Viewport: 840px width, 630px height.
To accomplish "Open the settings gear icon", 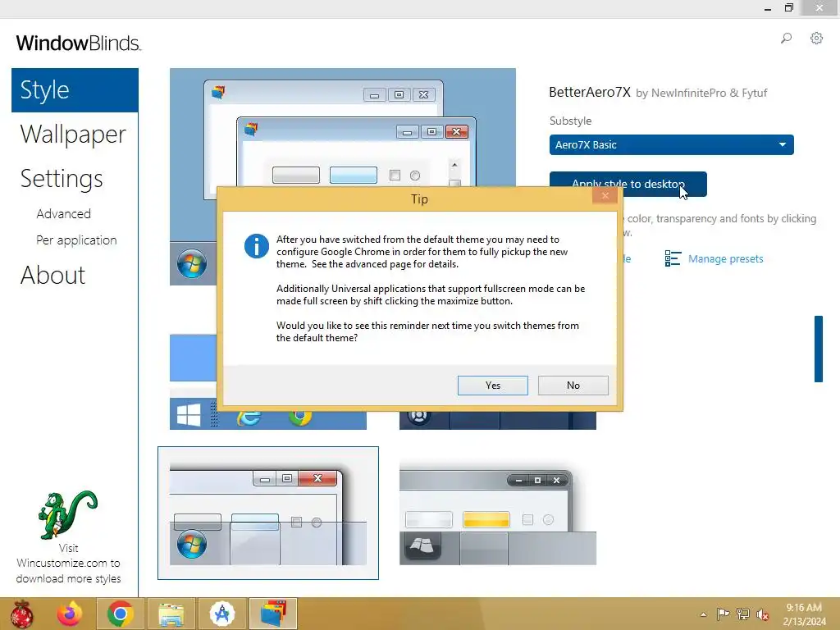I will pyautogui.click(x=816, y=38).
